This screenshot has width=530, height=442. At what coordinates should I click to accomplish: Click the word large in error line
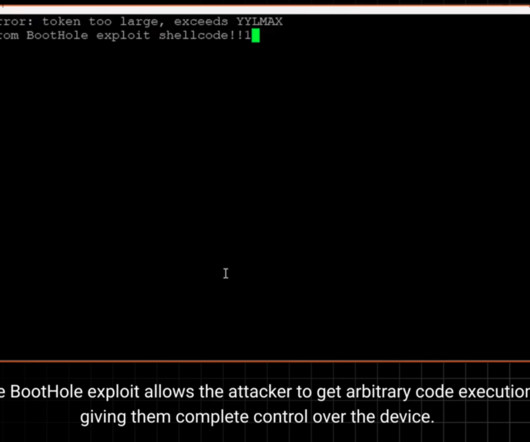pyautogui.click(x=142, y=22)
